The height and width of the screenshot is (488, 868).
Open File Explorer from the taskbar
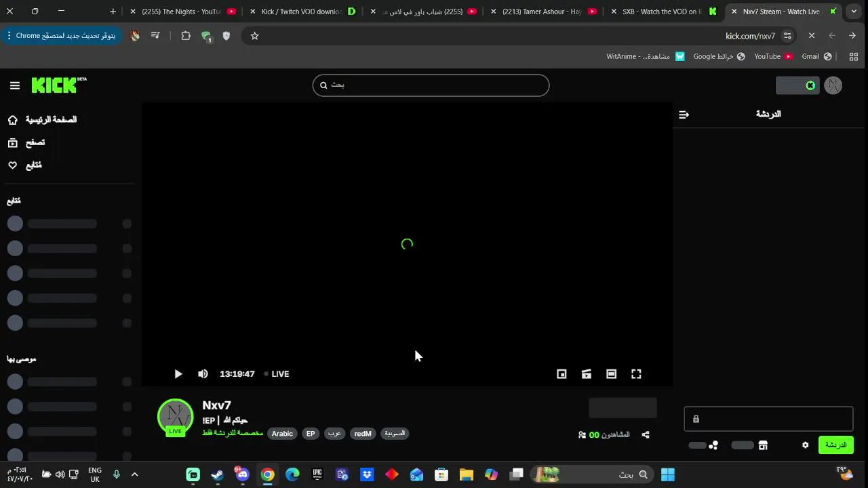[467, 474]
